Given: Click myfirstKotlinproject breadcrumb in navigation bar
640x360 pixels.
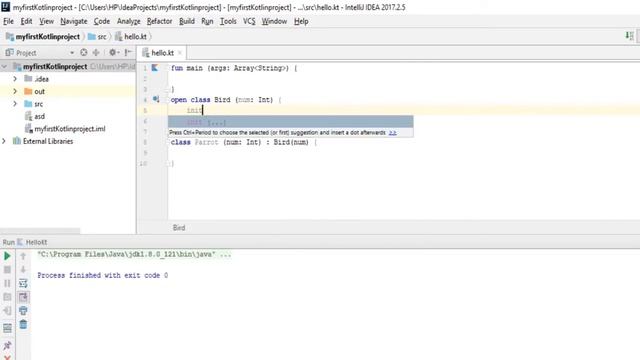Looking at the screenshot, I should coord(43,36).
